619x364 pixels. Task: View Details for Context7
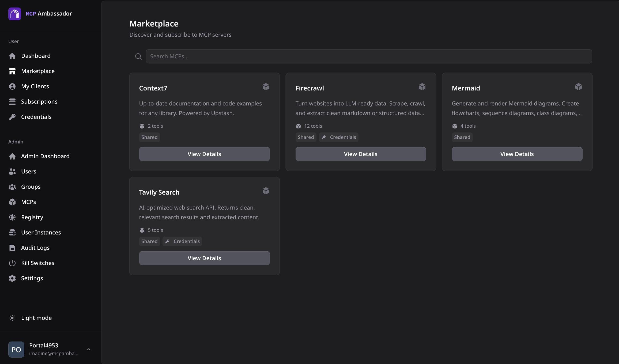pos(204,154)
